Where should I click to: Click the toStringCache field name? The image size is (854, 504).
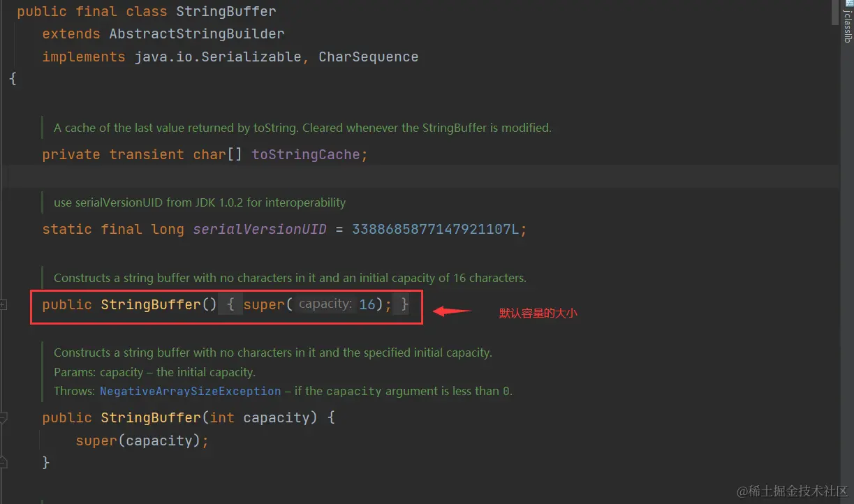pos(306,155)
